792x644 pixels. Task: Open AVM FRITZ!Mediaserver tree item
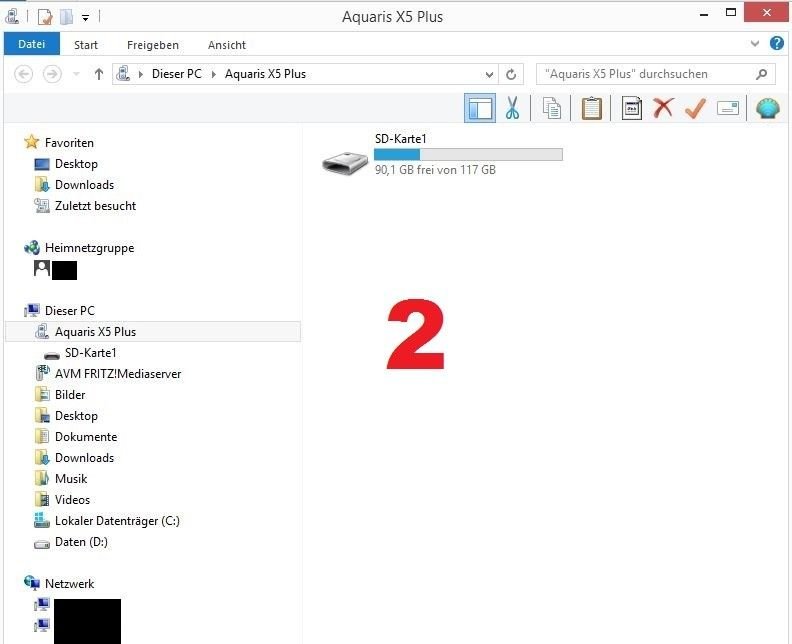118,374
